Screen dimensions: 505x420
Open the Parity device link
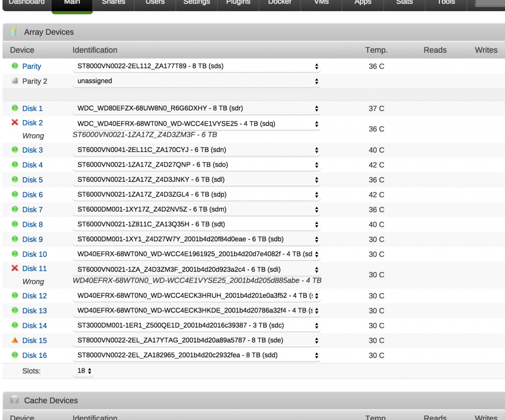click(x=31, y=66)
